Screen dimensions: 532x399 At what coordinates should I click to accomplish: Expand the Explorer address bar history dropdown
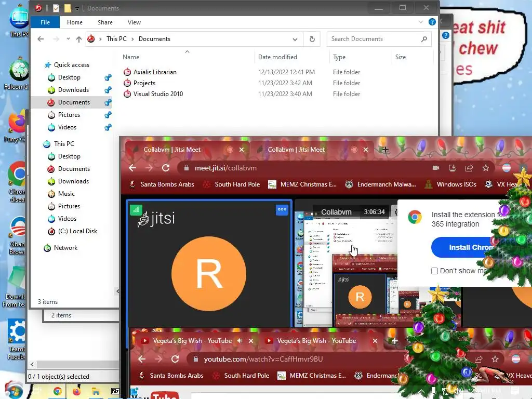click(x=295, y=39)
